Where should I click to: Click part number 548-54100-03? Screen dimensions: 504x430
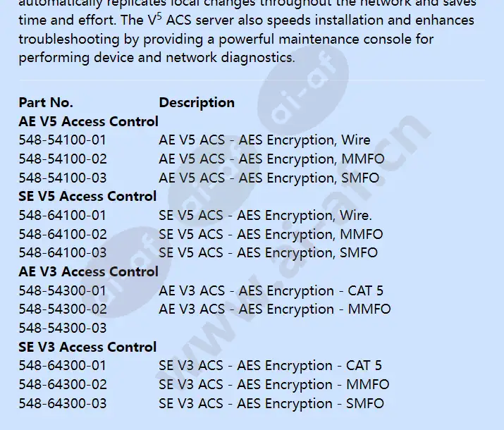(63, 178)
